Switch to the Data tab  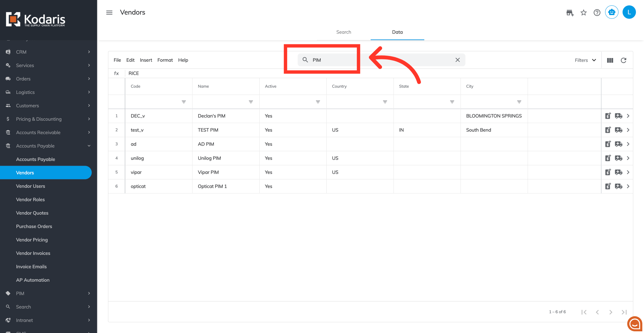coord(397,32)
